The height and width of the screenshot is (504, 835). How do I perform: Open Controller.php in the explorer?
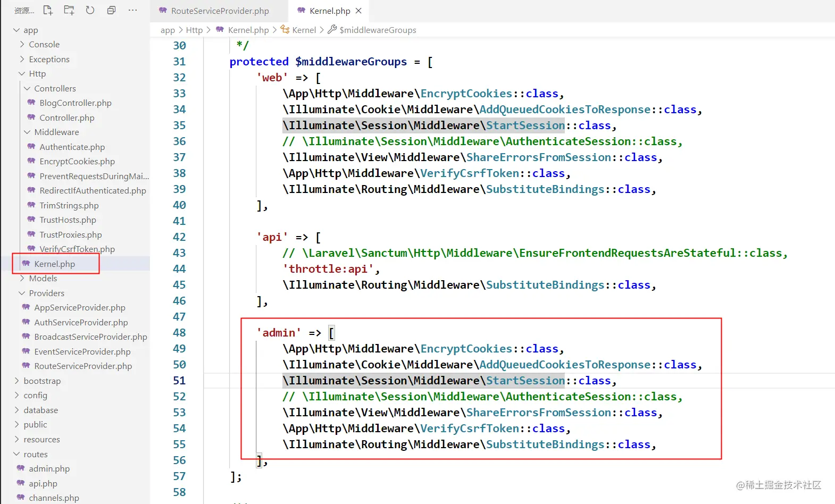click(66, 118)
